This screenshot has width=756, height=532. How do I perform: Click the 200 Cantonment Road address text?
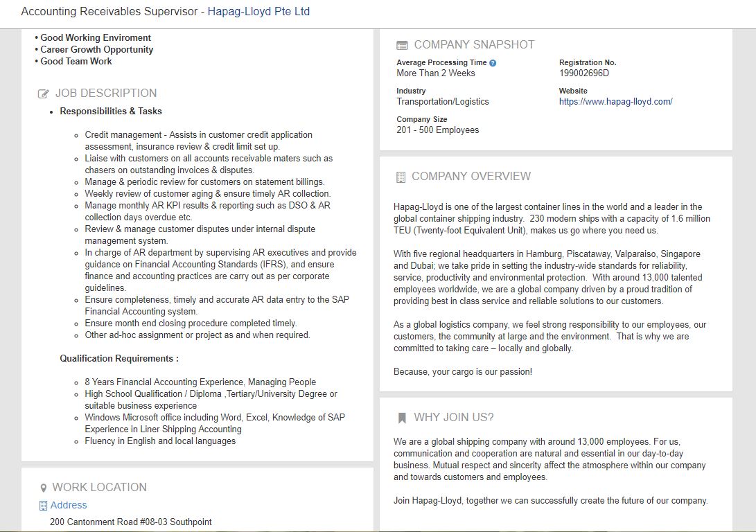[x=131, y=522]
